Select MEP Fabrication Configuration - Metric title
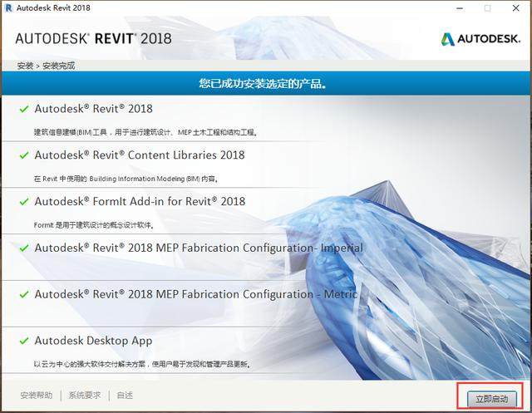532x413 pixels. tap(196, 294)
